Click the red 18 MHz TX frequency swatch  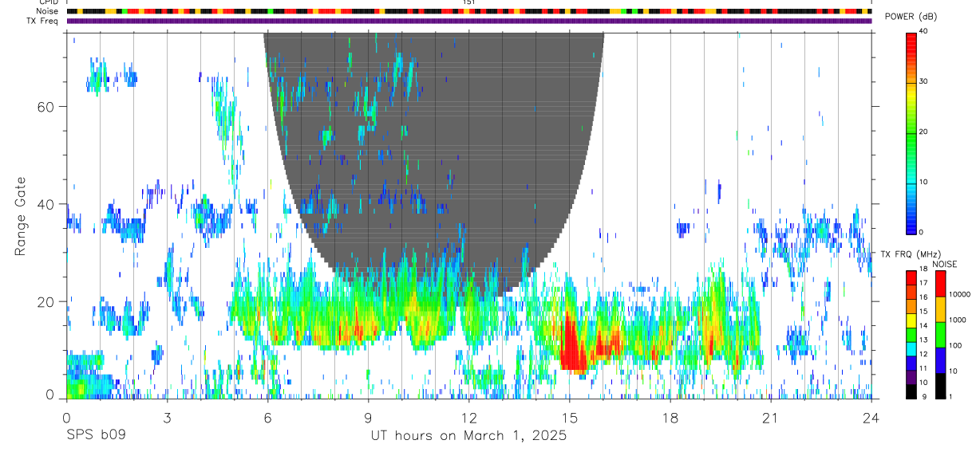(911, 277)
